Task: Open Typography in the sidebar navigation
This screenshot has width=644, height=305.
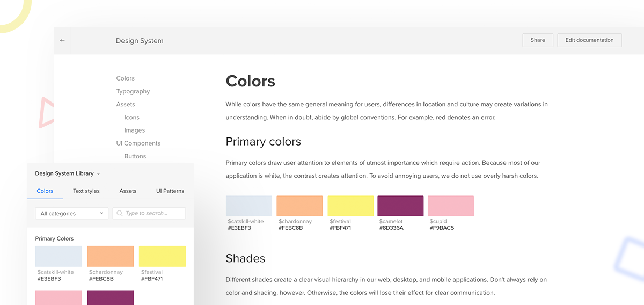Action: tap(133, 91)
